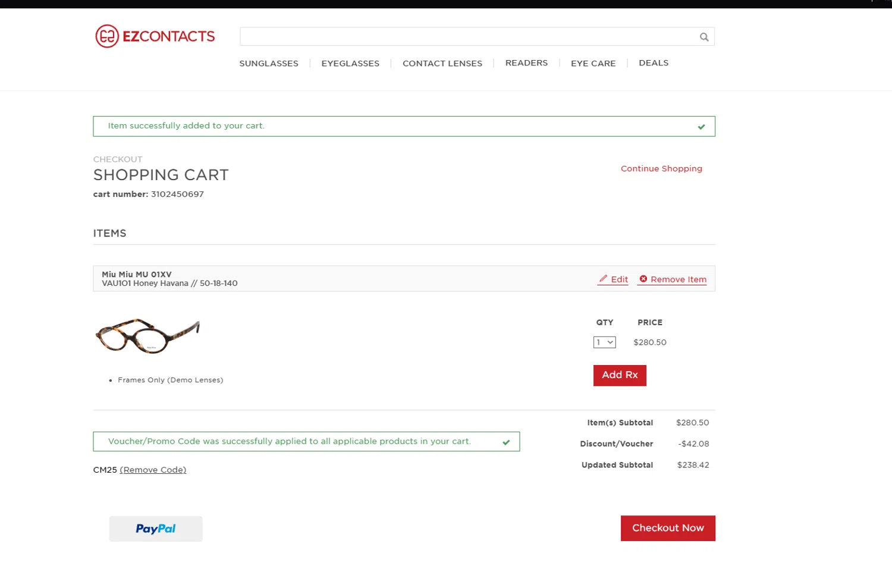Browse the Deals page
Image resolution: width=892 pixels, height=588 pixels.
654,63
